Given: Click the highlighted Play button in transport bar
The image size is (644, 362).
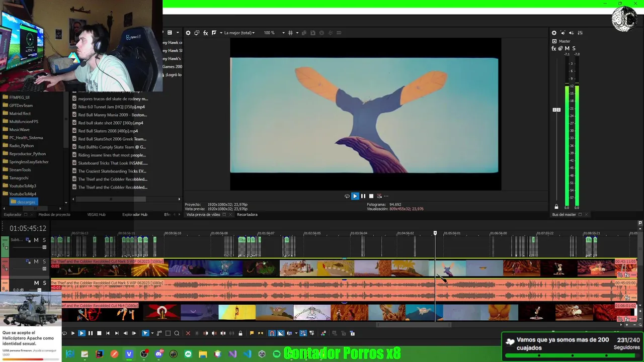Looking at the screenshot, I should [x=82, y=333].
